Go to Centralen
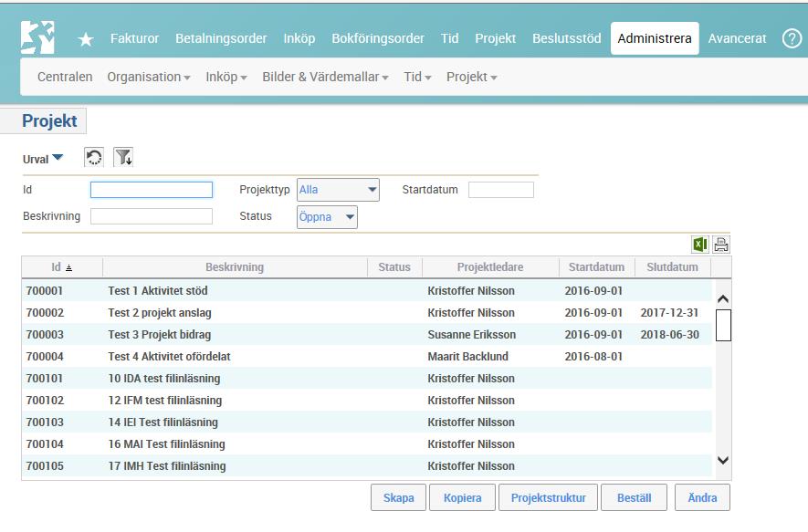The width and height of the screenshot is (808, 532). tap(65, 77)
